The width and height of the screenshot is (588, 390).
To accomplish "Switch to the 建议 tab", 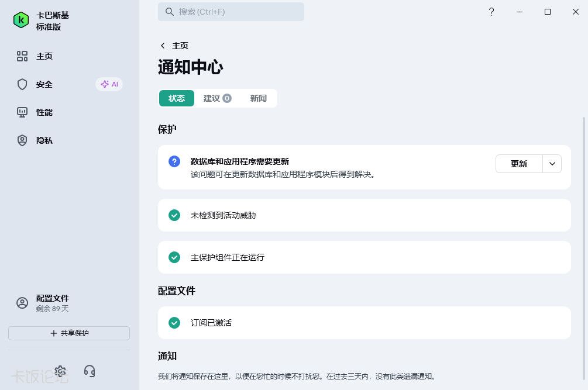I will (217, 98).
